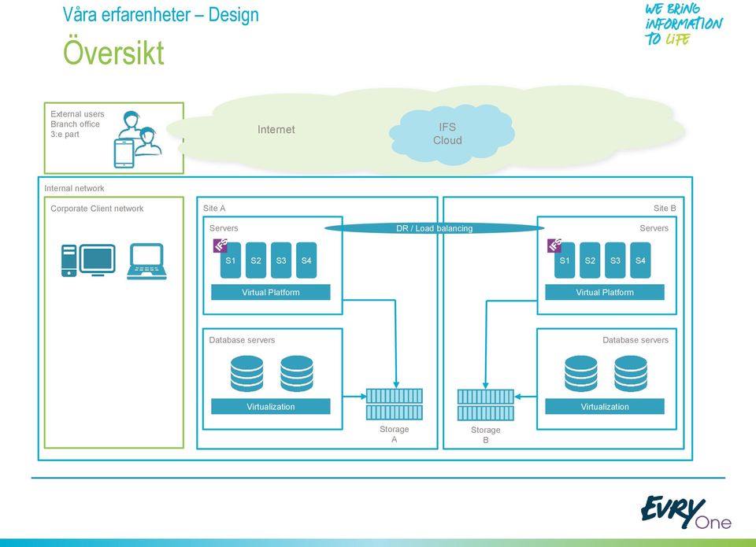756x547 pixels.
Task: Select server S1 in Site B
Action: pos(565,261)
